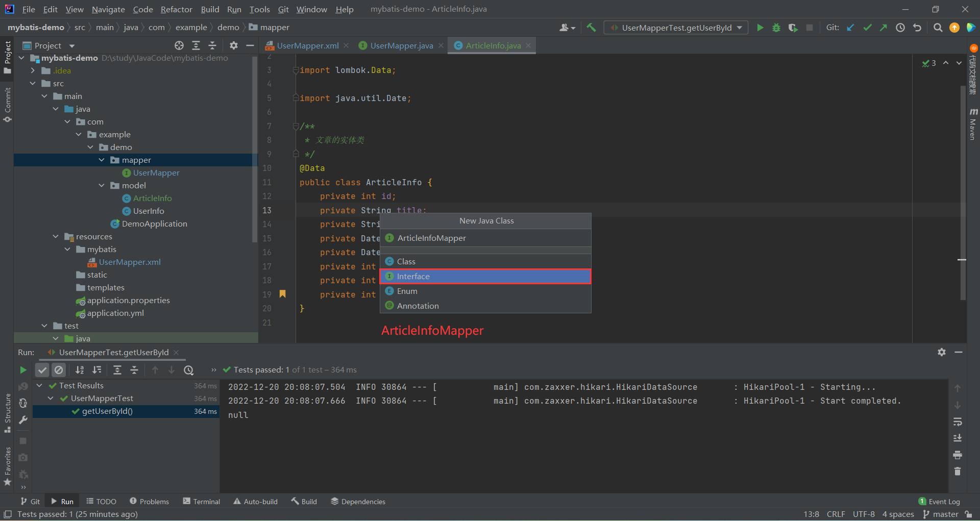Open the Terminal tool window
Screen dimensions: 980x521
tap(202, 502)
